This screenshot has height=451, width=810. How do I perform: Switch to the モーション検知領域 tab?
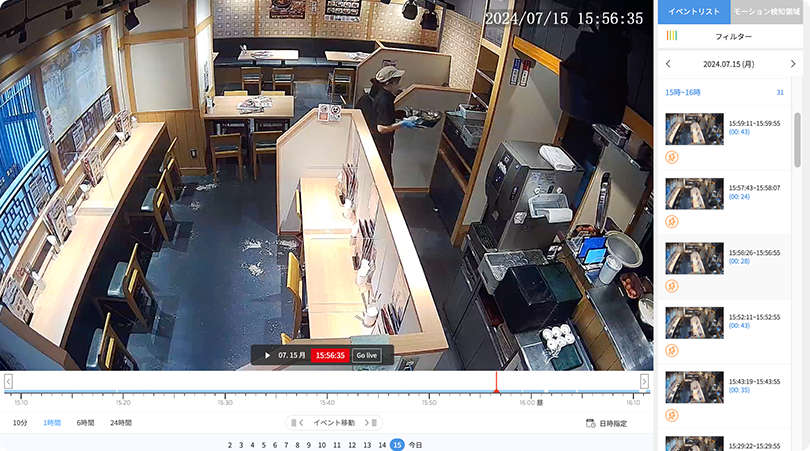769,11
